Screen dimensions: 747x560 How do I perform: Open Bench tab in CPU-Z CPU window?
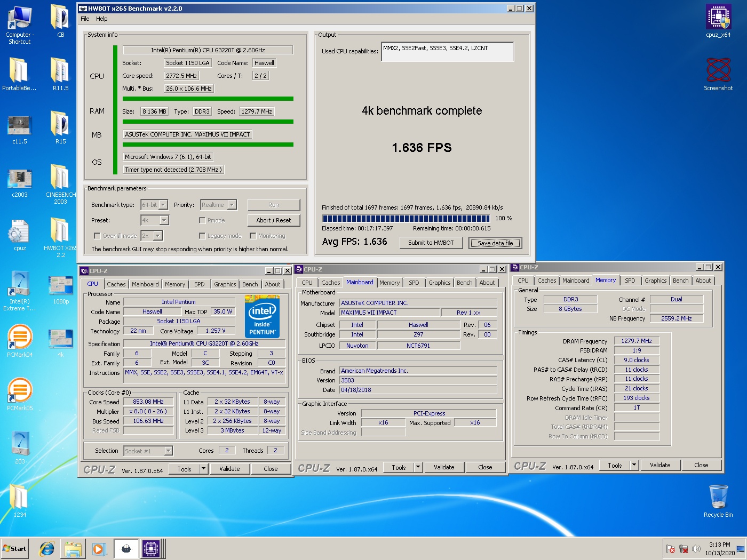point(250,285)
